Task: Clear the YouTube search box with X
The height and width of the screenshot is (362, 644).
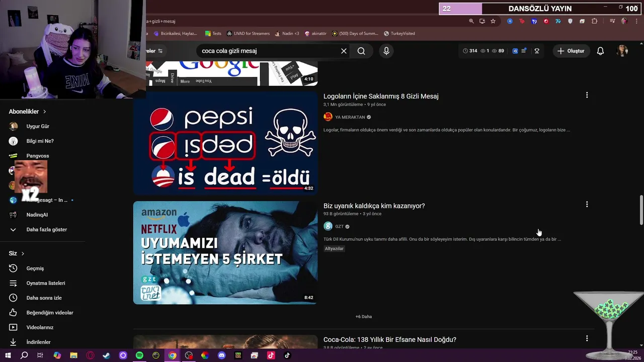Action: [344, 51]
